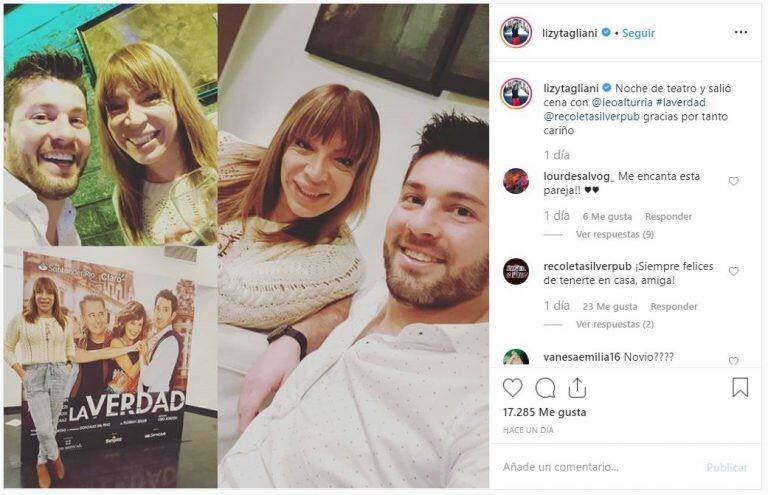Viewport: 768px width, 495px height.
Task: Like vanesaemilia16's comment with the small heart
Action: [733, 361]
